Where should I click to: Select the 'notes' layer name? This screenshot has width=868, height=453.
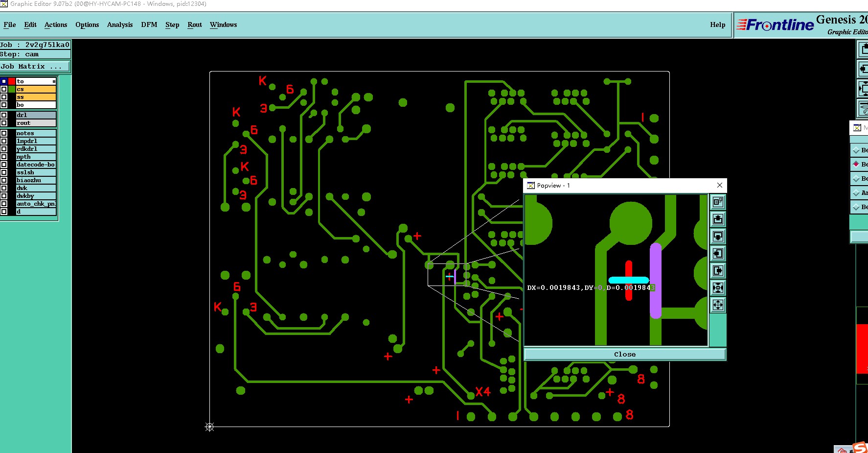(36, 133)
